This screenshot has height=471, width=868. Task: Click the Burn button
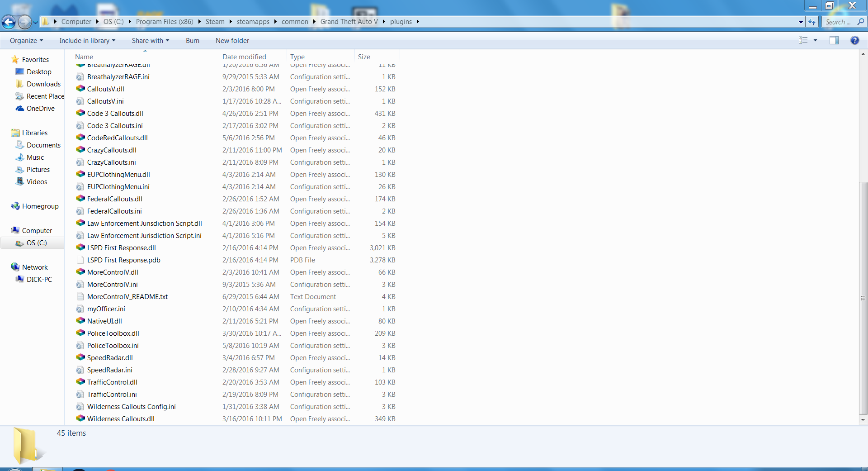coord(193,41)
